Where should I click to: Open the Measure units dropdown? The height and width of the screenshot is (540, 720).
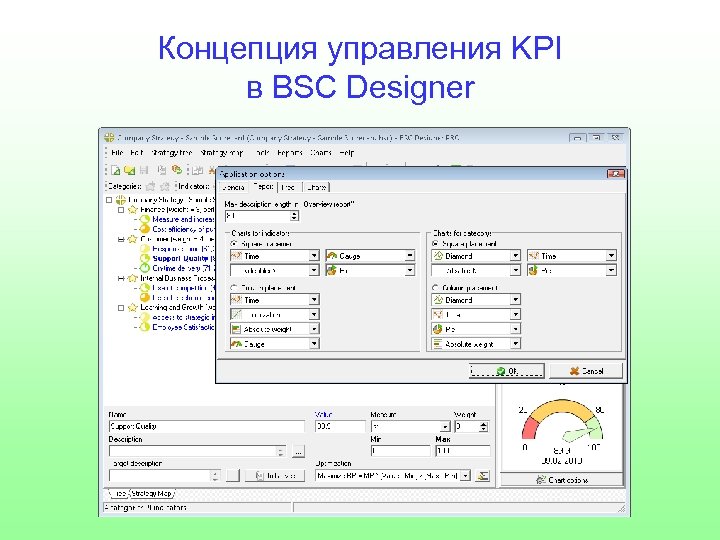point(445,427)
